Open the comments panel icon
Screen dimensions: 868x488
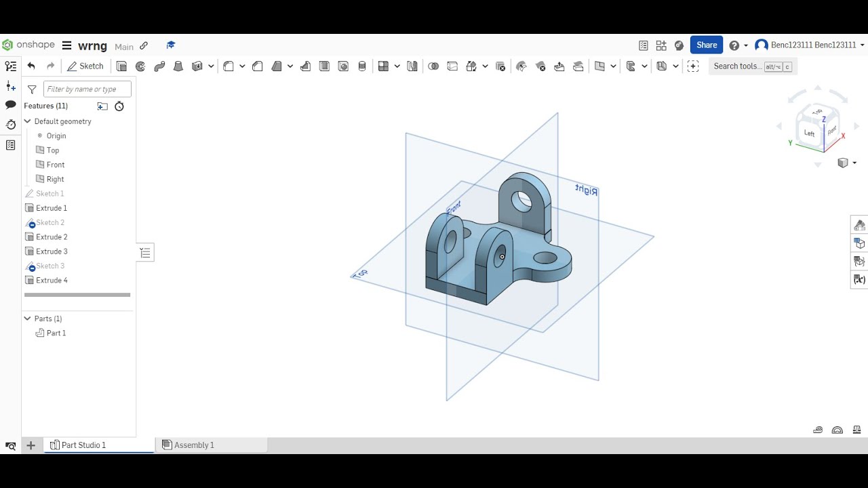click(x=10, y=105)
